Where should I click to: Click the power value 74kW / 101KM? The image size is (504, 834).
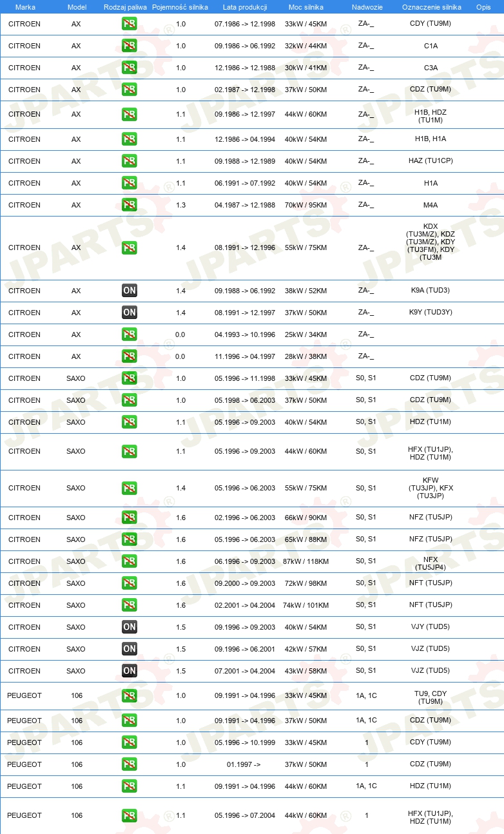coord(306,606)
